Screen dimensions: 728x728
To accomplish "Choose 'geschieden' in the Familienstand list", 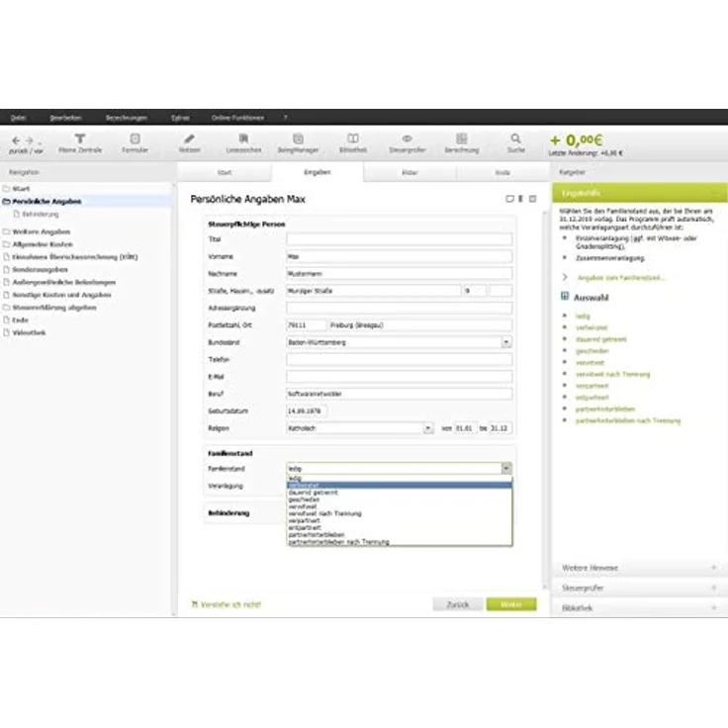I will coord(305,500).
